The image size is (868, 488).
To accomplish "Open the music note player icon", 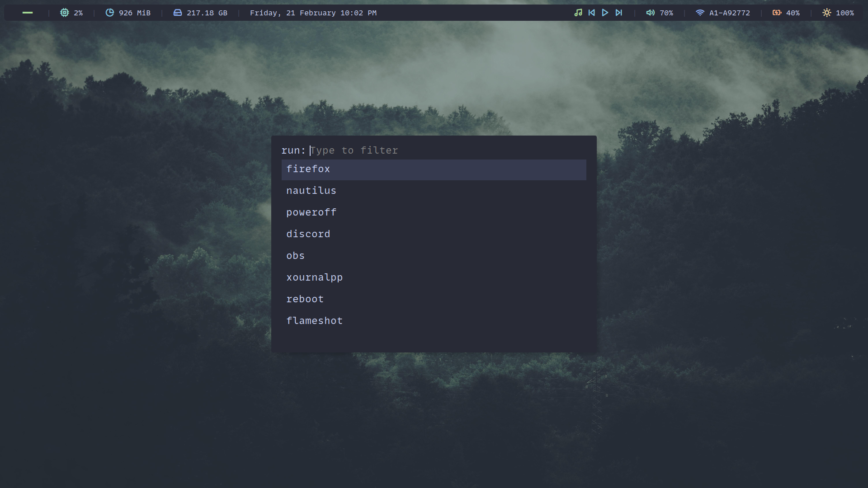I will click(x=578, y=13).
